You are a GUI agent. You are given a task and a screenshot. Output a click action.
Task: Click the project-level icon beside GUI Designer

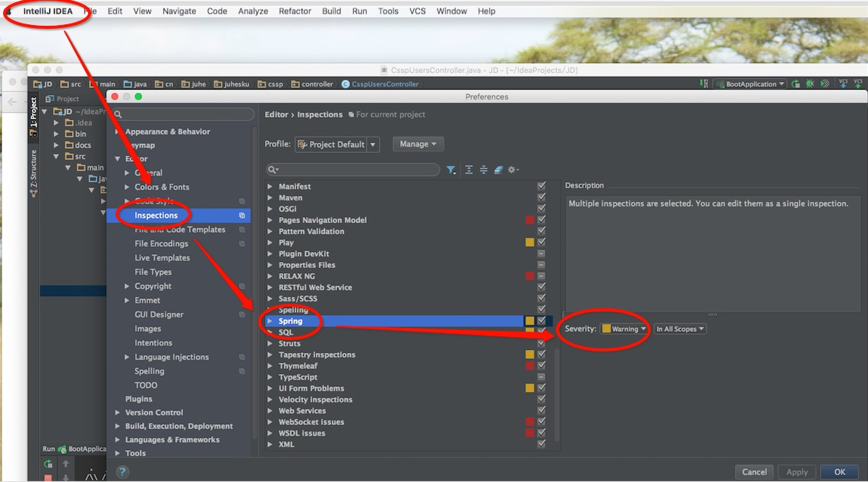242,314
